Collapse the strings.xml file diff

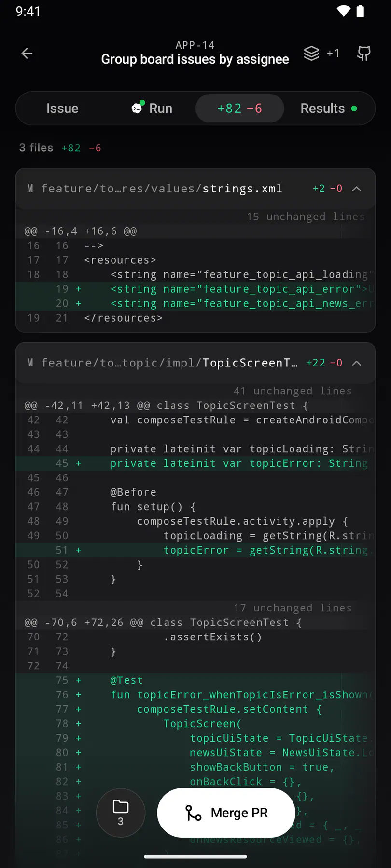[357, 189]
